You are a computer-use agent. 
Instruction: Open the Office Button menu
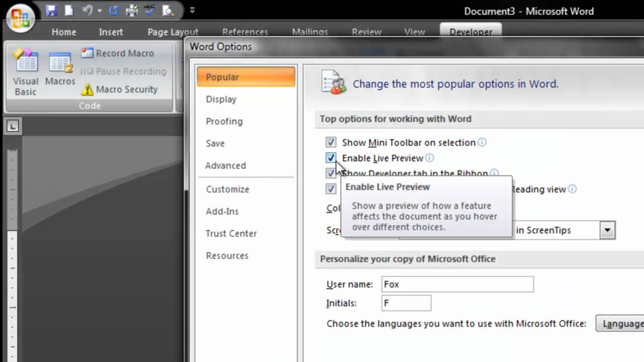20,19
